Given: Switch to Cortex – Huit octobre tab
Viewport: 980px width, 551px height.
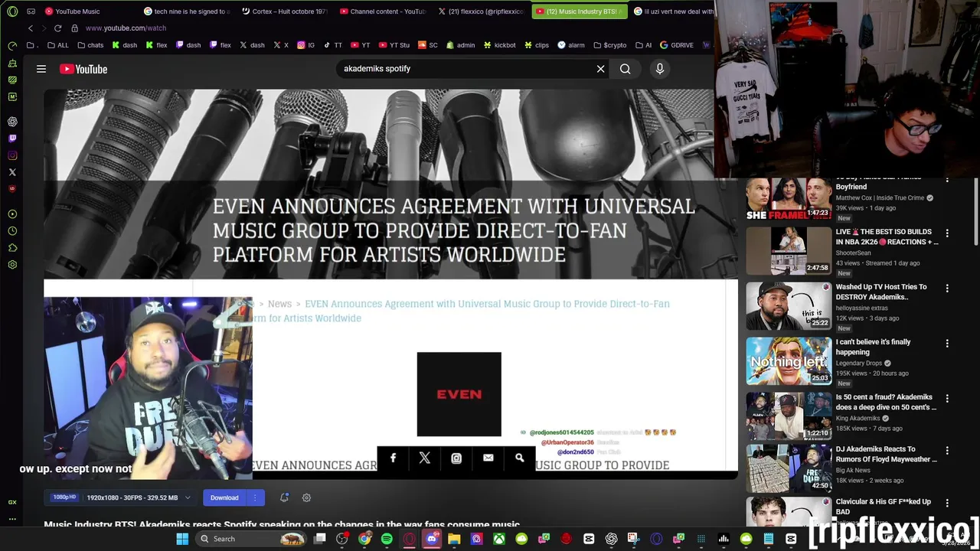Looking at the screenshot, I should pyautogui.click(x=285, y=11).
